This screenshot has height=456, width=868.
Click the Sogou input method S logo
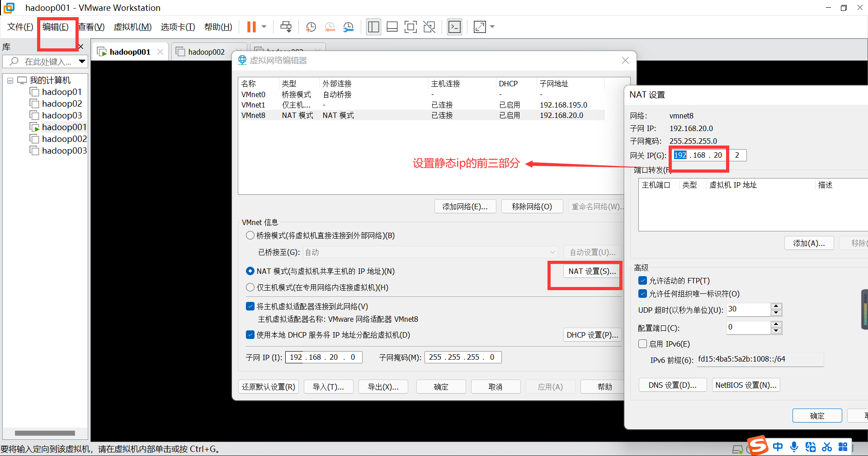(x=758, y=446)
